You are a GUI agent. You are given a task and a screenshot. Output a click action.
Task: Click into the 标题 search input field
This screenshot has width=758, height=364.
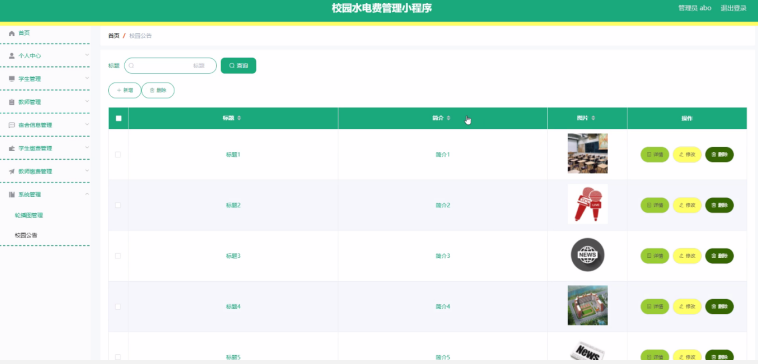(x=170, y=66)
